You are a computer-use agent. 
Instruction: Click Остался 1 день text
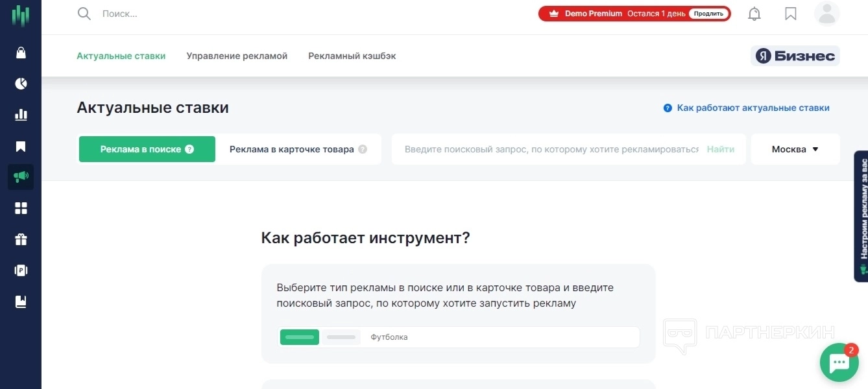coord(656,14)
